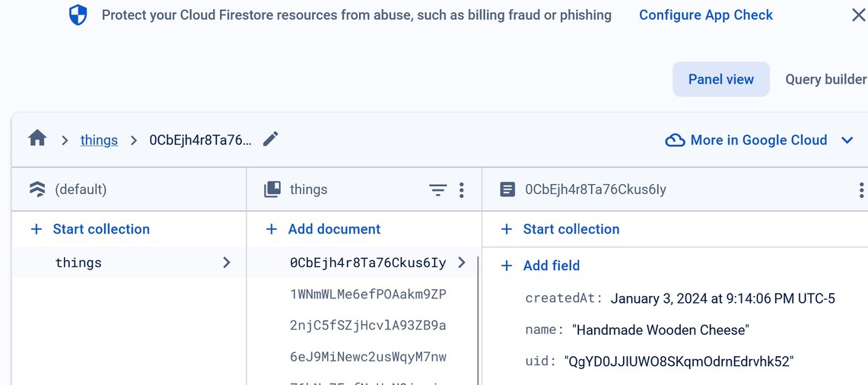
Task: Open Configure App Check link
Action: [x=706, y=15]
